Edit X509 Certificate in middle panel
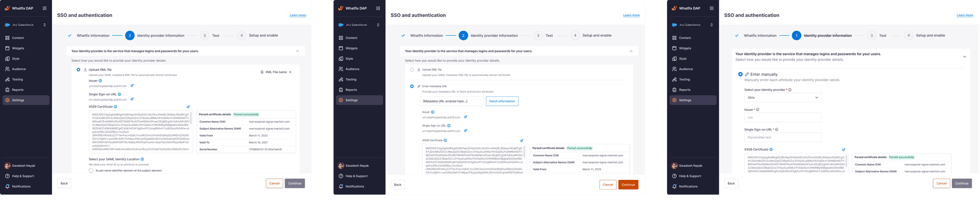The image size is (980, 213). click(x=522, y=141)
